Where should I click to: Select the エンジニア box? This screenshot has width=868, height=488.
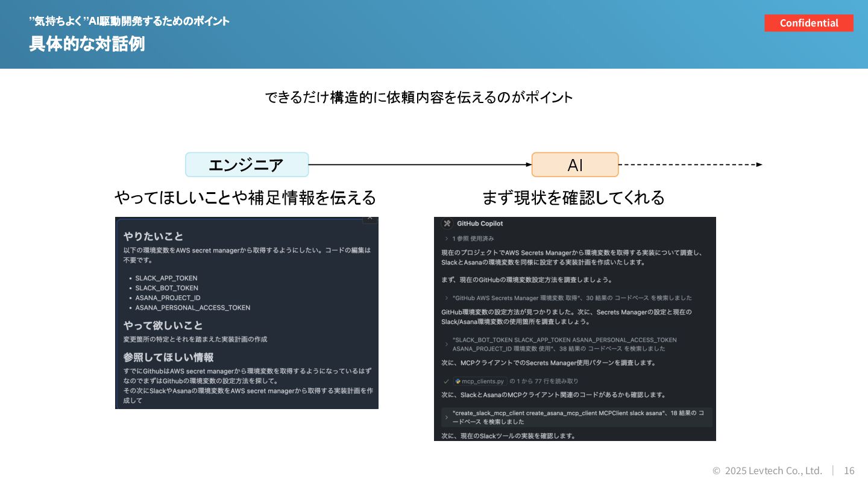point(247,164)
